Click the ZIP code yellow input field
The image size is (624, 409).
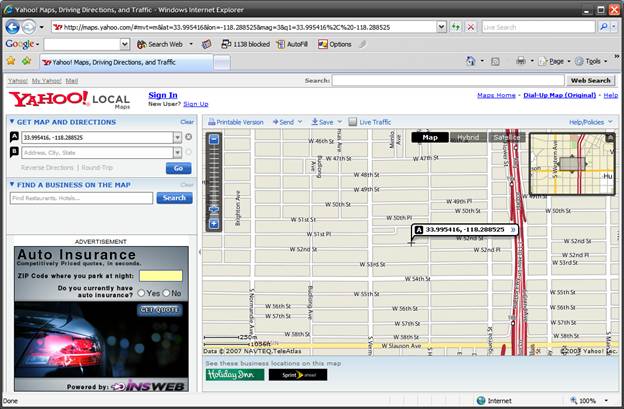coord(161,276)
